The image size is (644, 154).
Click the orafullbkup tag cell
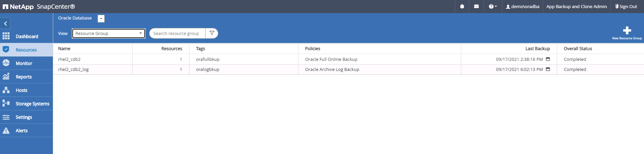(x=208, y=59)
